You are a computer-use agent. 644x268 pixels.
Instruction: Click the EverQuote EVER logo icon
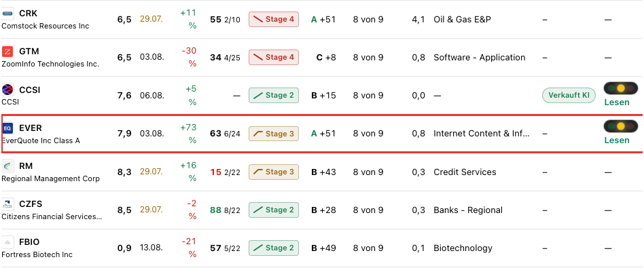coord(7,128)
